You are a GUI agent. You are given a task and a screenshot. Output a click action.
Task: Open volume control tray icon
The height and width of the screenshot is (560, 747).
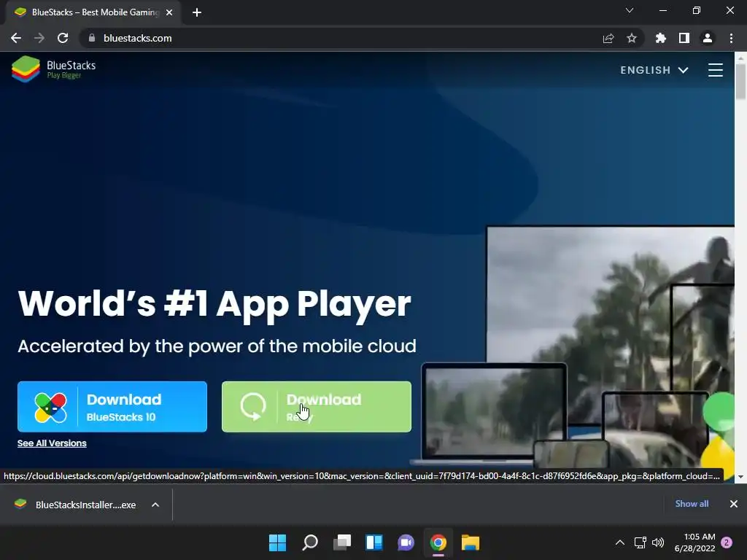pyautogui.click(x=658, y=542)
